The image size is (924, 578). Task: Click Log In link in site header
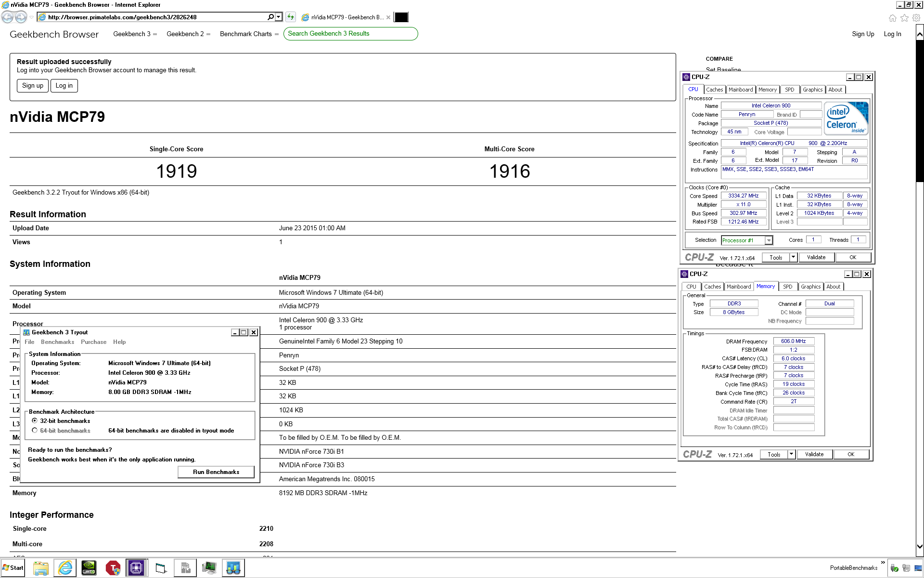(892, 34)
